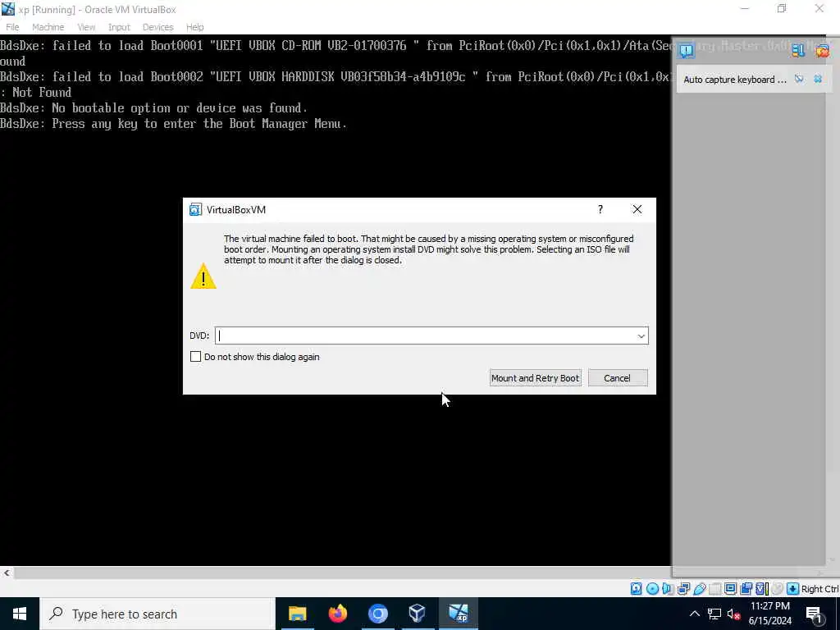
Task: Show hidden system tray icons
Action: click(x=694, y=614)
